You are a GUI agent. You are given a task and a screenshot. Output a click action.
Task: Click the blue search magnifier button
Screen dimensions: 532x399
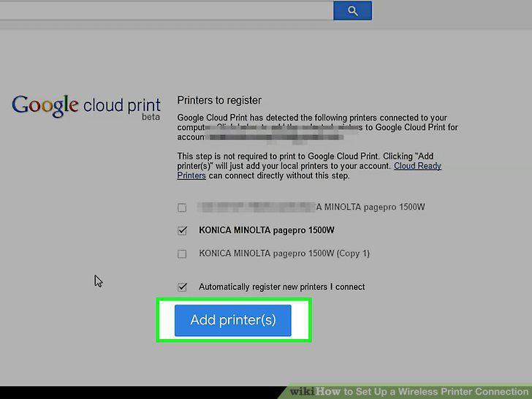[x=352, y=10]
